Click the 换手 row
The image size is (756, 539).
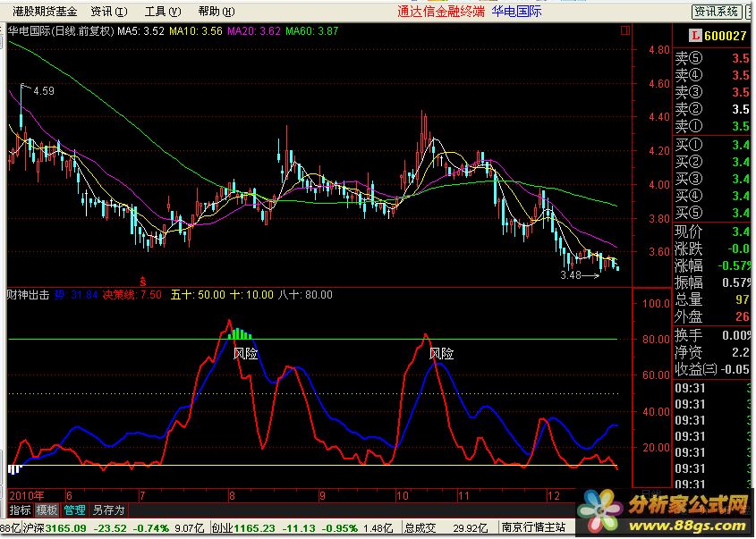[x=712, y=335]
